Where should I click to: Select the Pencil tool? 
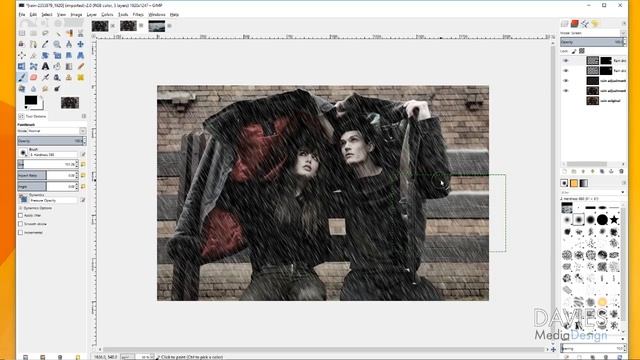[x=80, y=66]
